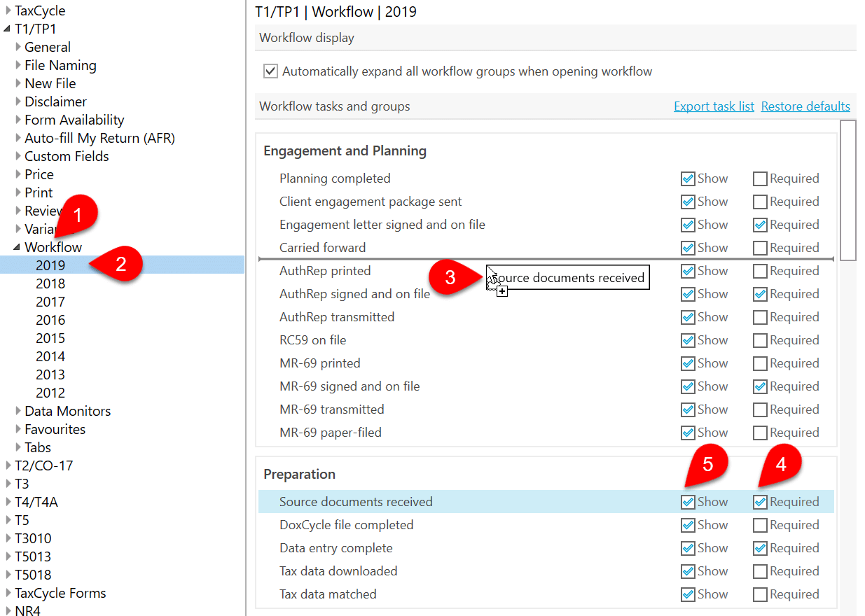
Task: Uncheck Show for Source documents received
Action: pos(688,502)
